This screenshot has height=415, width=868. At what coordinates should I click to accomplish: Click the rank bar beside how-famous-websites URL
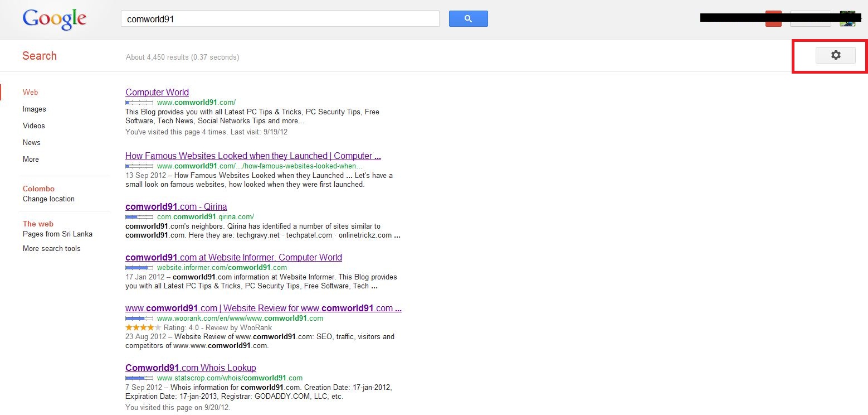click(x=139, y=166)
